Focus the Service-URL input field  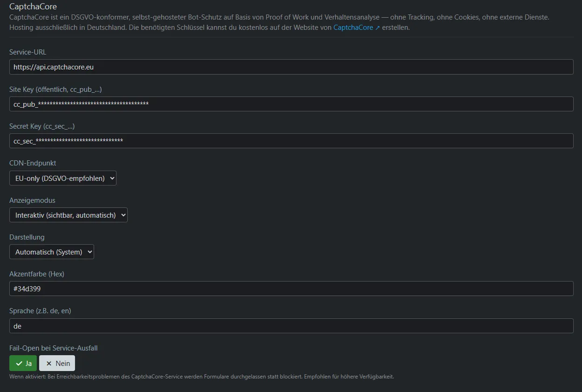tap(291, 67)
